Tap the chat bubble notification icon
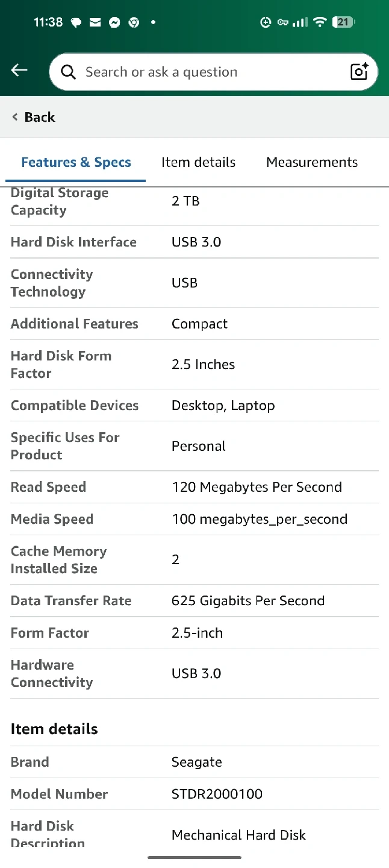This screenshot has height=868, width=389. point(76,23)
